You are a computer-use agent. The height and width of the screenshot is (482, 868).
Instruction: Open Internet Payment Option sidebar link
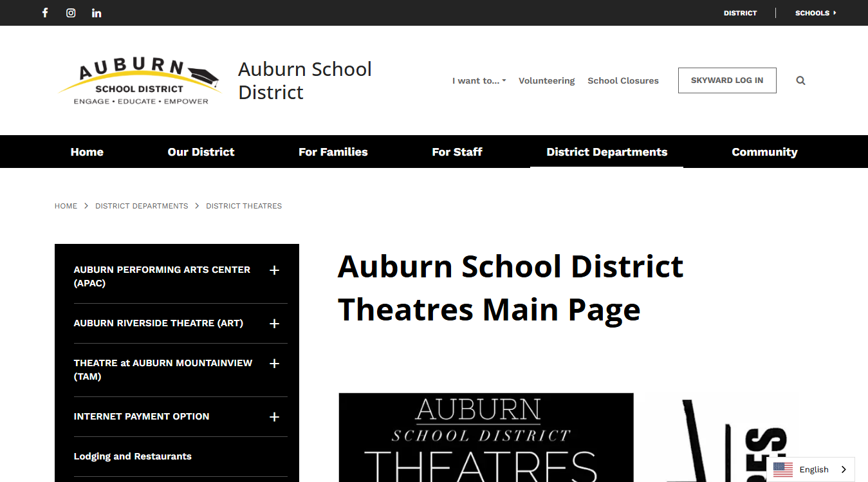tap(142, 416)
